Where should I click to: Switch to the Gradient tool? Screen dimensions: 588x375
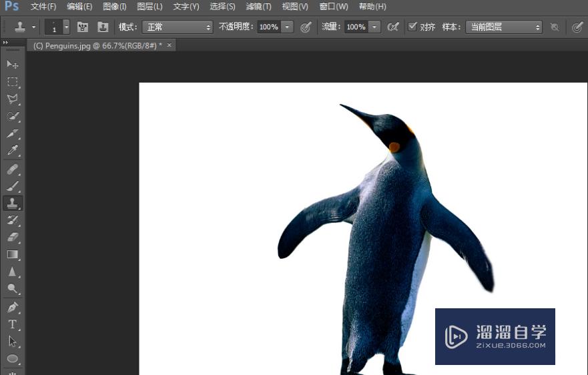[13, 254]
